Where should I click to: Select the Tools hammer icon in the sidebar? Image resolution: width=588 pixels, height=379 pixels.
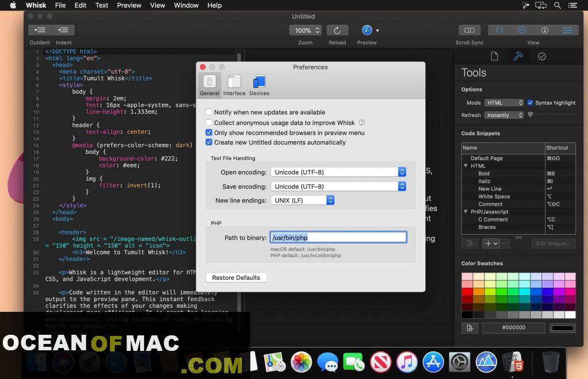518,56
